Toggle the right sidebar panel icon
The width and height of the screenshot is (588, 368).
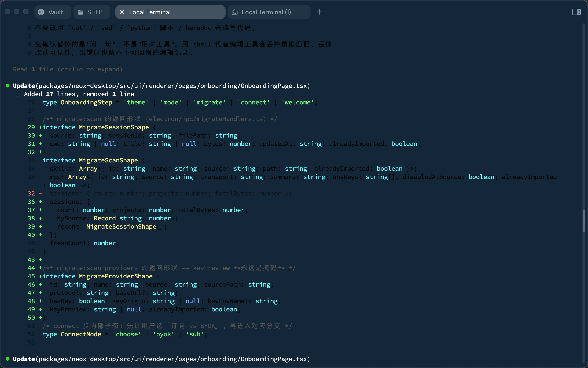pyautogui.click(x=576, y=12)
